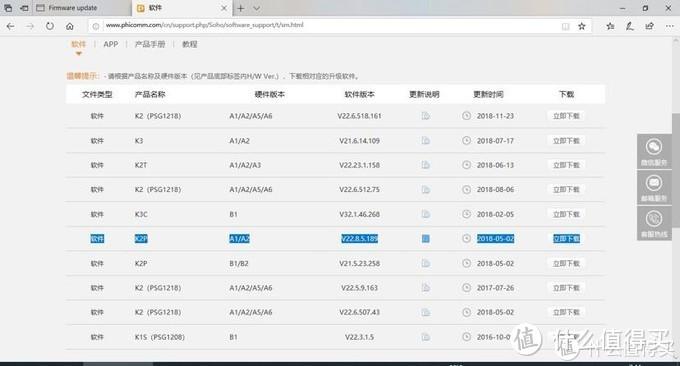
Task: Download K2 firmware V22.6.518.161
Action: tap(566, 116)
